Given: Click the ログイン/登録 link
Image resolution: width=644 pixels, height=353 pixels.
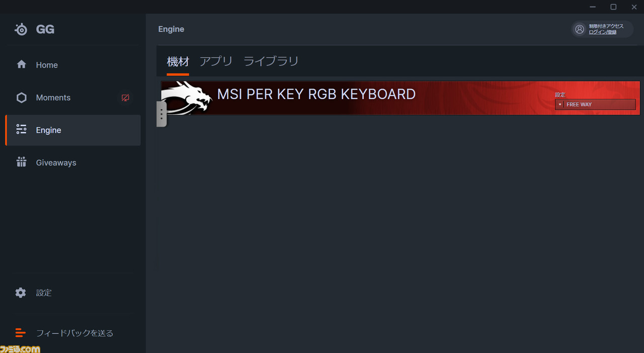Looking at the screenshot, I should [603, 32].
